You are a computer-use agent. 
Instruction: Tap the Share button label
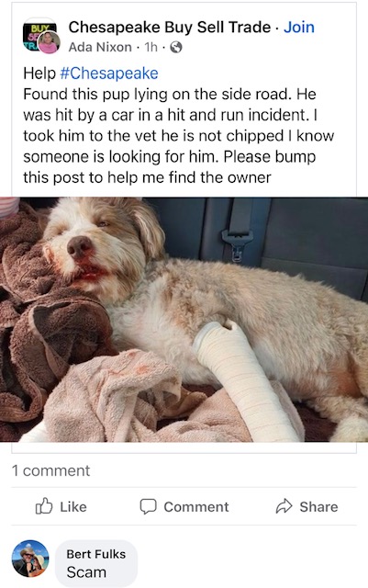pos(318,506)
